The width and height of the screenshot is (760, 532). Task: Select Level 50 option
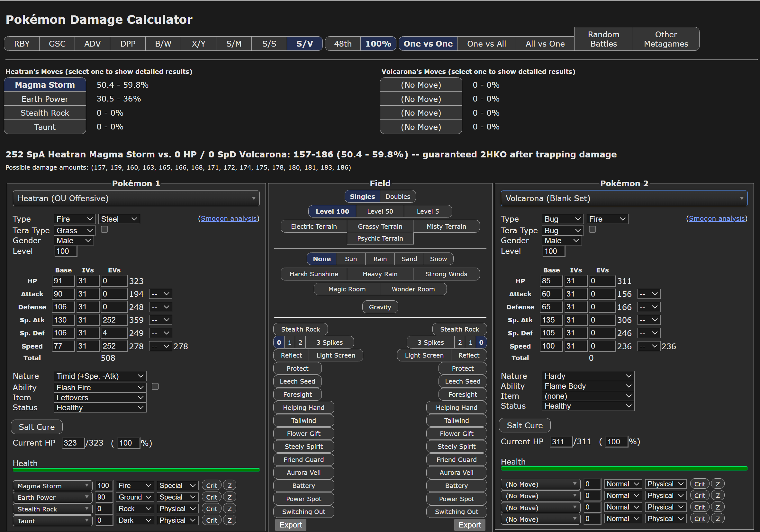tap(380, 211)
